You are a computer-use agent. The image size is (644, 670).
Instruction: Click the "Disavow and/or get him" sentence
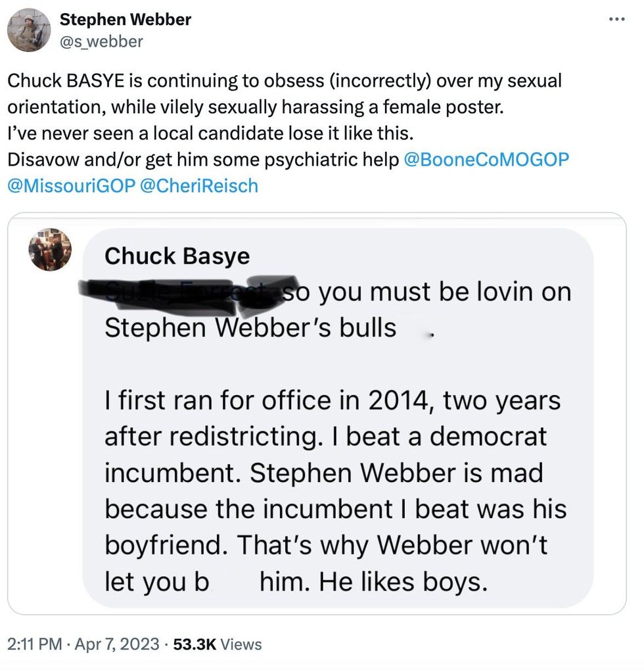(204, 160)
